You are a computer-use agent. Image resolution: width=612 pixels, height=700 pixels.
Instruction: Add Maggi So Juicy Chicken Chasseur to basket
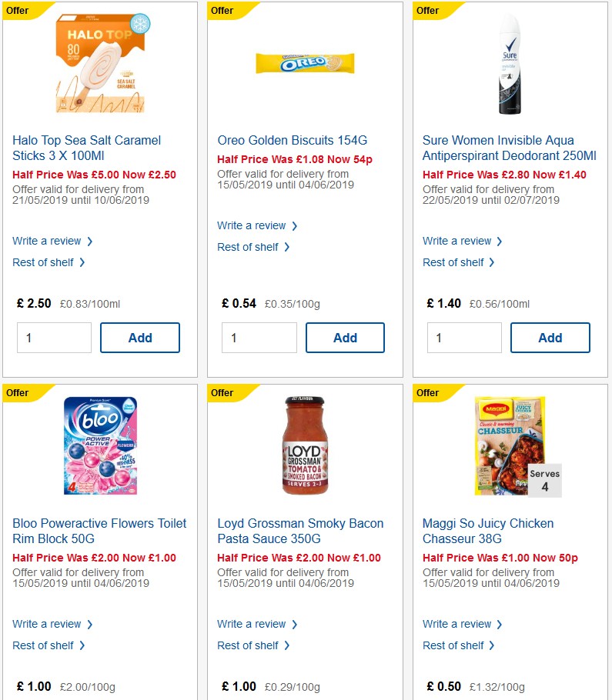[x=550, y=696]
